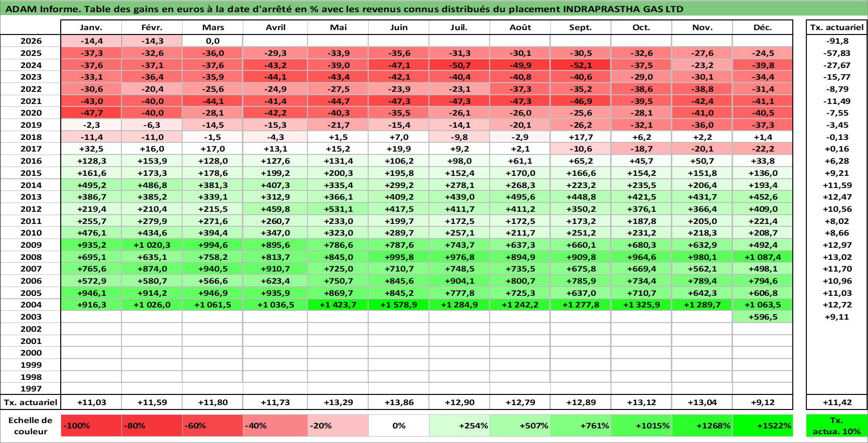Select the 2020 row label
Image resolution: width=868 pixels, height=443 pixels.
tap(31, 113)
